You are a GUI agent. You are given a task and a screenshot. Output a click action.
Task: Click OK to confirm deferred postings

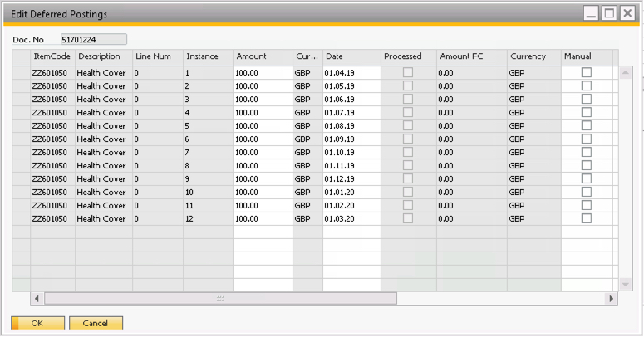tap(37, 323)
